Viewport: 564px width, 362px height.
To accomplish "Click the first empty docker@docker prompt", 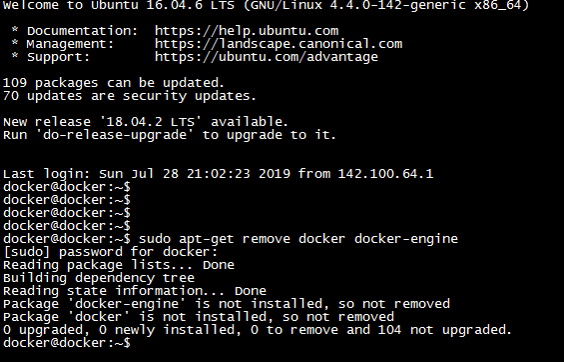I will pyautogui.click(x=67, y=187).
